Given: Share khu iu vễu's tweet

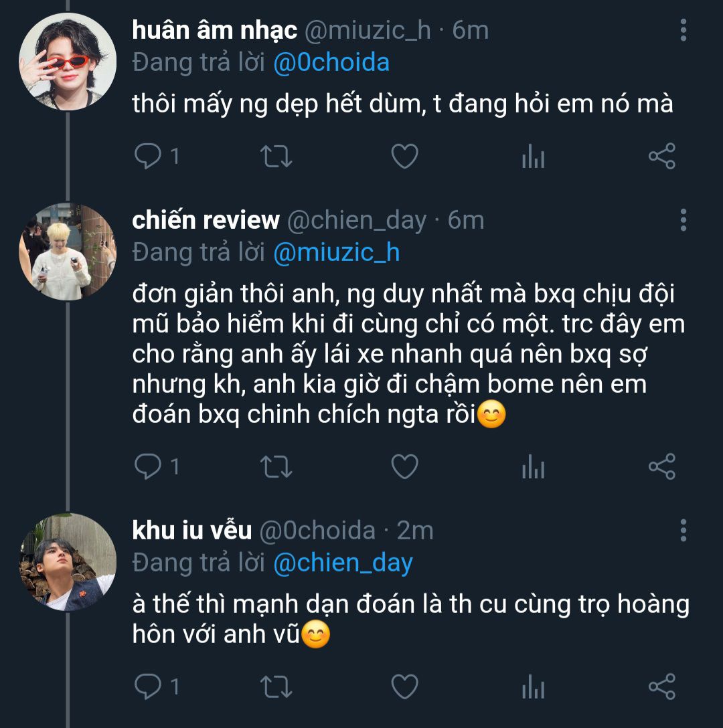Looking at the screenshot, I should 662,687.
